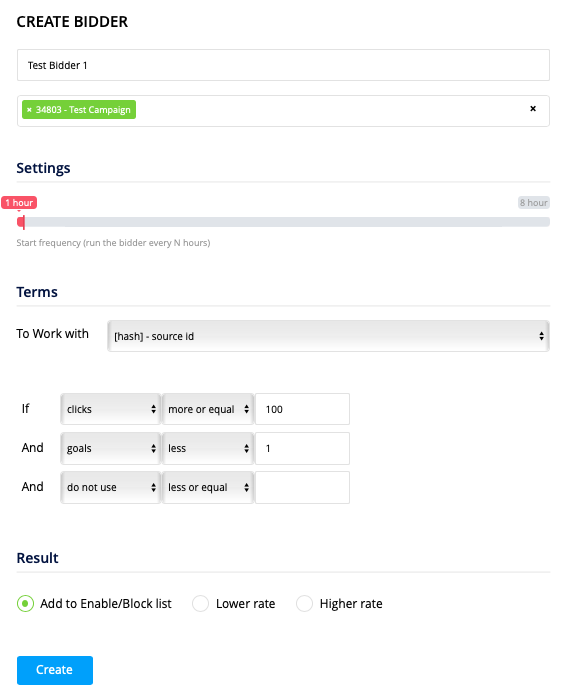Click the Create button

tap(55, 670)
